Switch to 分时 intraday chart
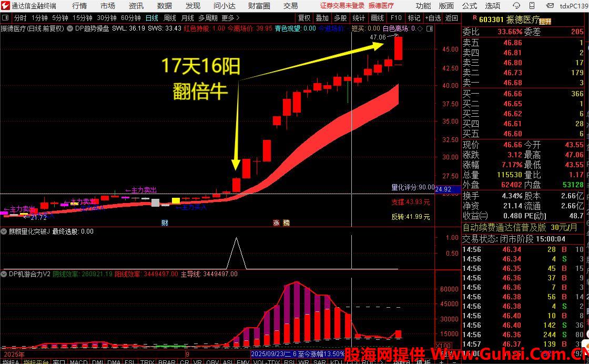Viewport: 589px width, 364px height. [x=21, y=18]
